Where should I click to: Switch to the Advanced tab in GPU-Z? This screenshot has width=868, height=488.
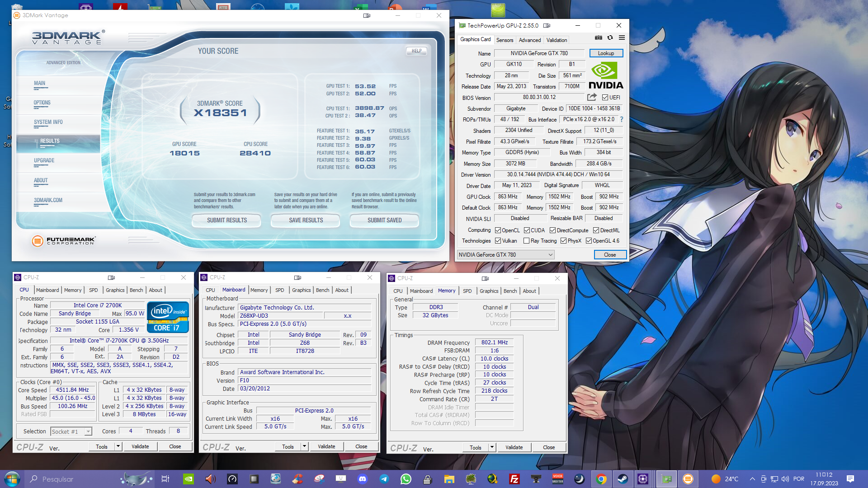529,40
